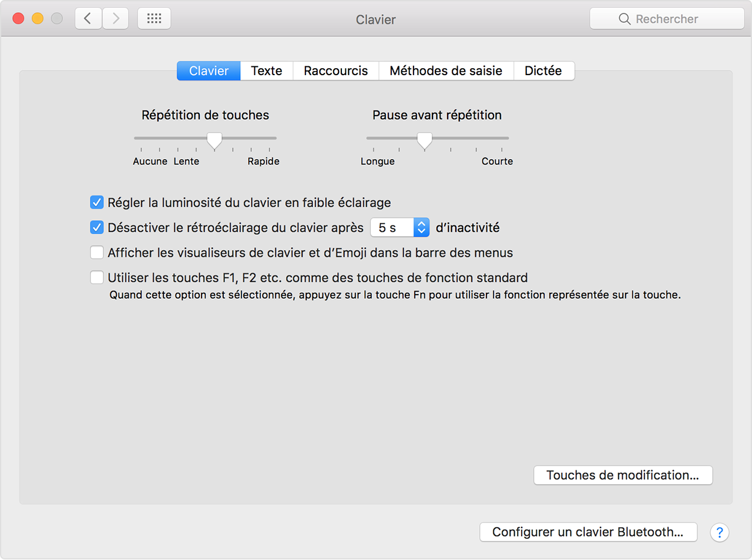Show all preferences grid icon
The height and width of the screenshot is (560, 752).
coord(154,19)
